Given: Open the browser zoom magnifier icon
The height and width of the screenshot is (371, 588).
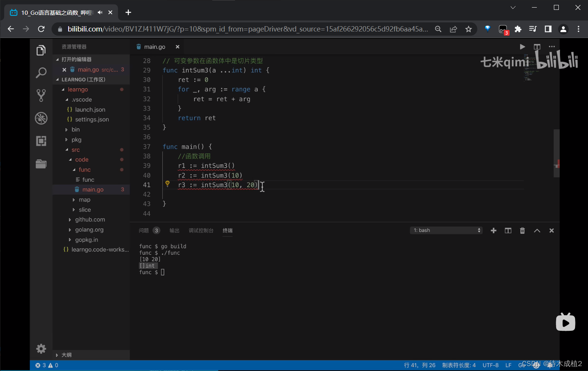Looking at the screenshot, I should tap(438, 29).
